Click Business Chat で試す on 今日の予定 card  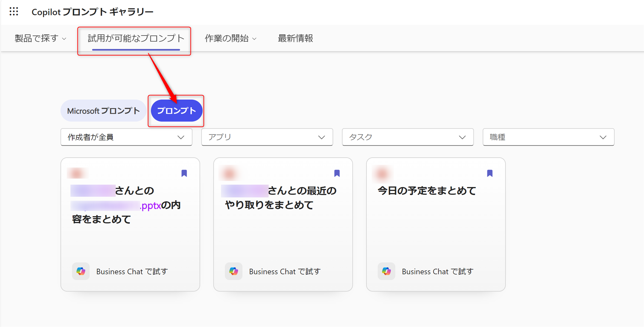(438, 272)
